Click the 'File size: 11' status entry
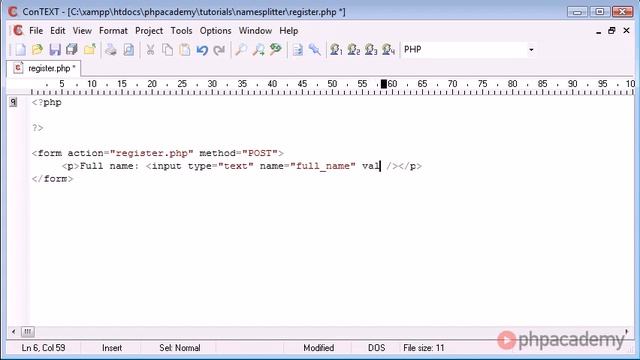640x360 pixels. point(424,348)
